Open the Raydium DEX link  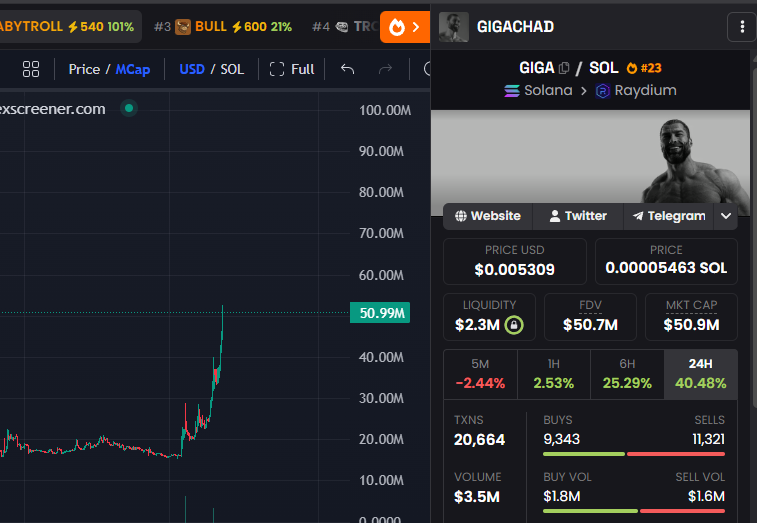click(x=636, y=90)
